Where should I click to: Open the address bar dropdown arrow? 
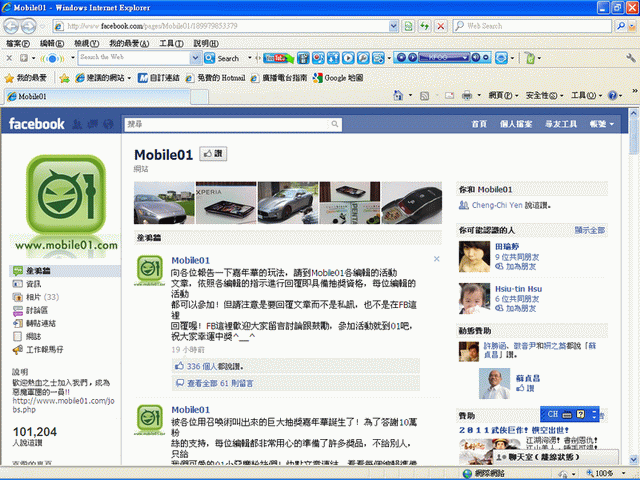coord(393,26)
